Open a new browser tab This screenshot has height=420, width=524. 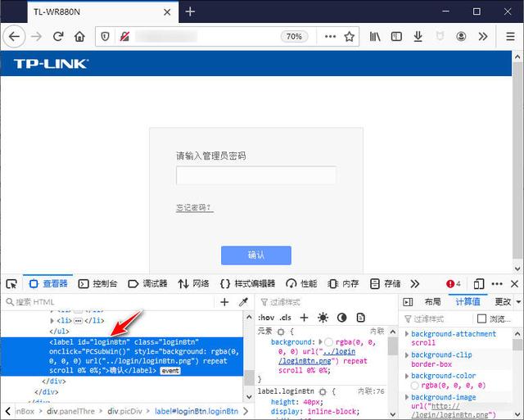click(190, 11)
